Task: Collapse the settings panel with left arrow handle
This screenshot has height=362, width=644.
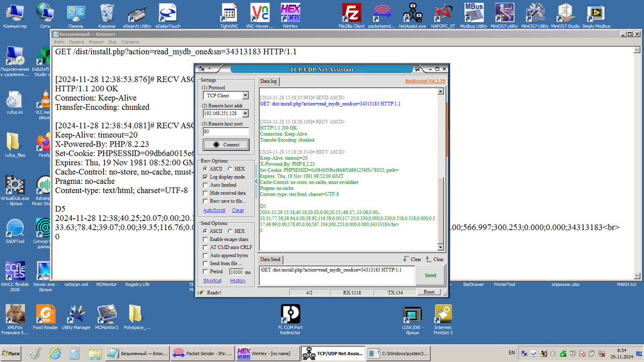Action: [x=255, y=181]
